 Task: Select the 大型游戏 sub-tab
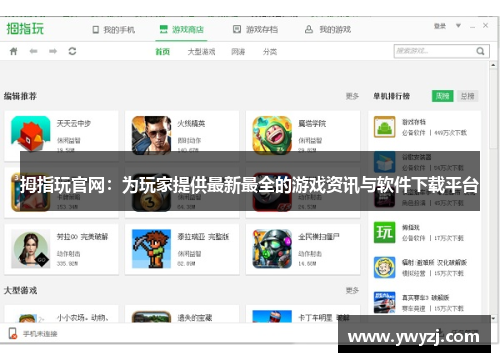pyautogui.click(x=201, y=52)
